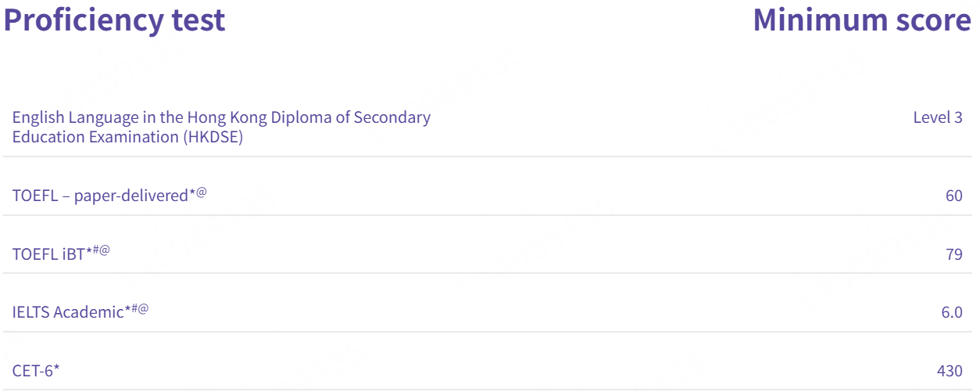Screen dimensions: 980x392
Task: Click the @ footnote mark after TOEFL iBT
Action: 105,251
